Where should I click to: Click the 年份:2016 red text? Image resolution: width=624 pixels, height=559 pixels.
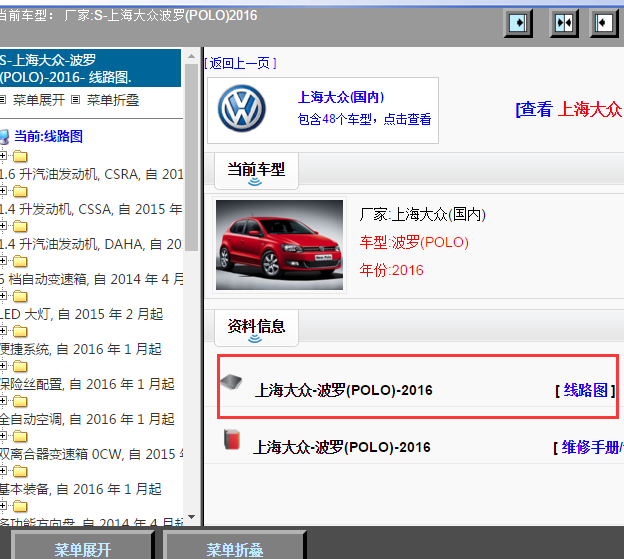391,270
